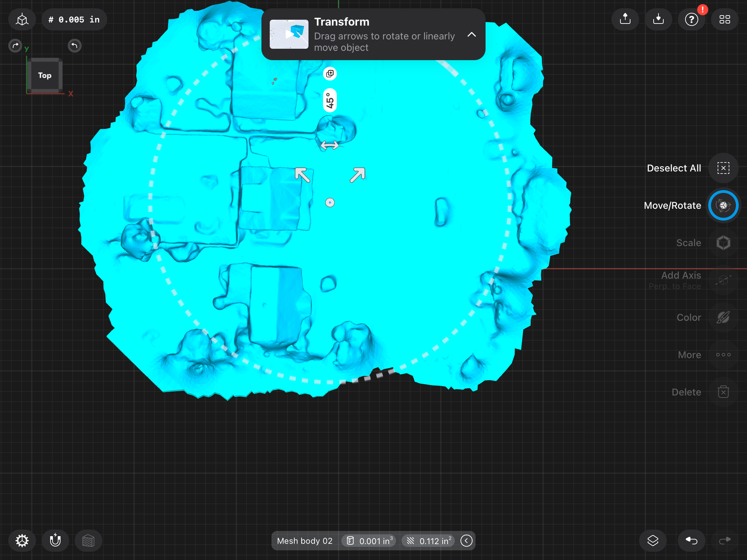Select the Move/Rotate tool

(723, 205)
